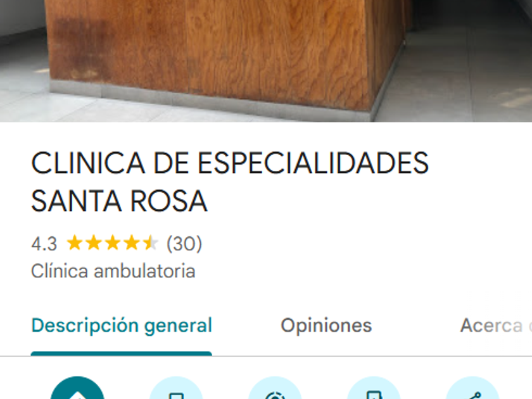The height and width of the screenshot is (399, 532).
Task: Click the Clínica ambulatoria category label
Action: [x=113, y=271]
